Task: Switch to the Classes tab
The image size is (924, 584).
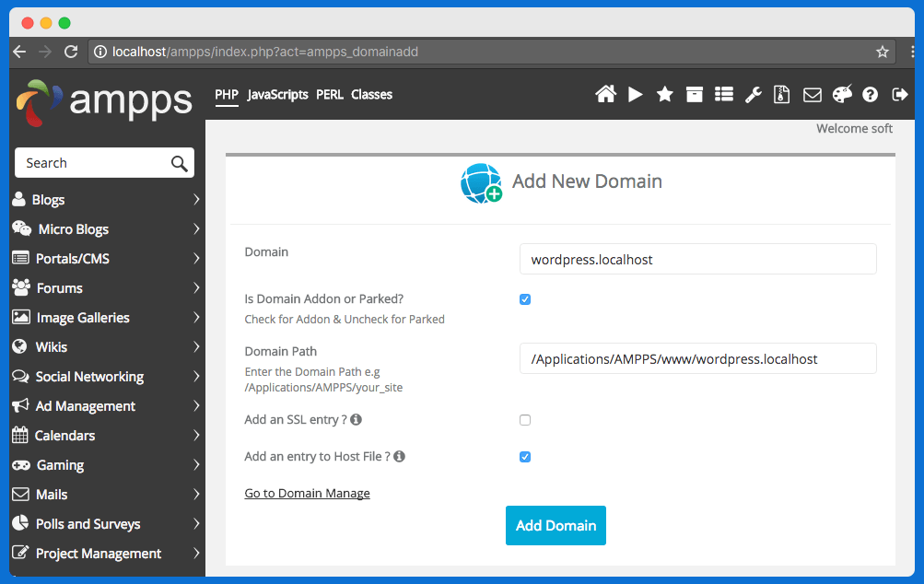Action: (x=371, y=95)
